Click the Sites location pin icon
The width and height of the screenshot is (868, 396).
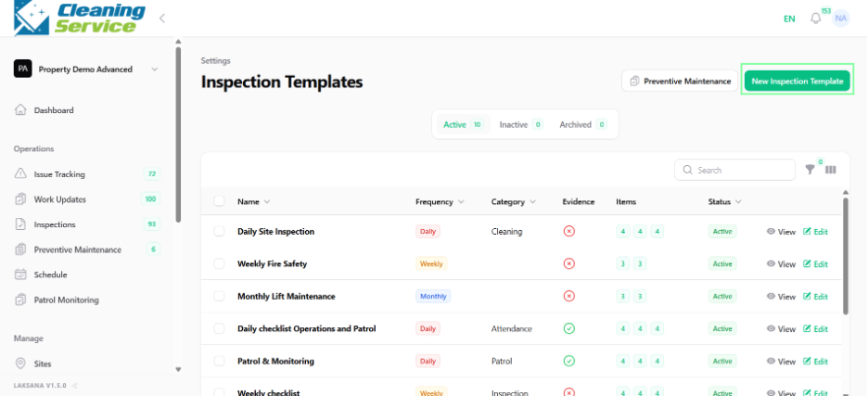coord(20,364)
